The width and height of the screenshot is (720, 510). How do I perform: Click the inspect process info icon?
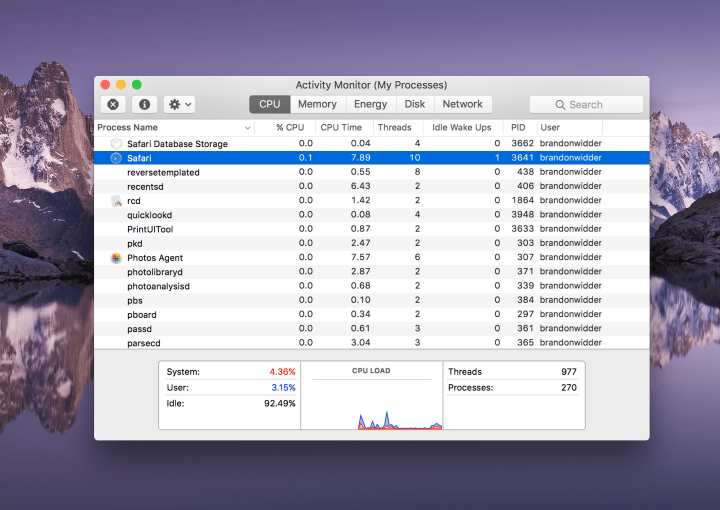coord(145,104)
